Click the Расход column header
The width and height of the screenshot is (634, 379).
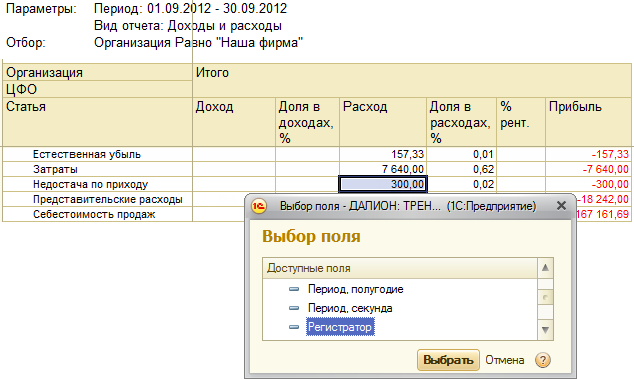[x=383, y=122]
